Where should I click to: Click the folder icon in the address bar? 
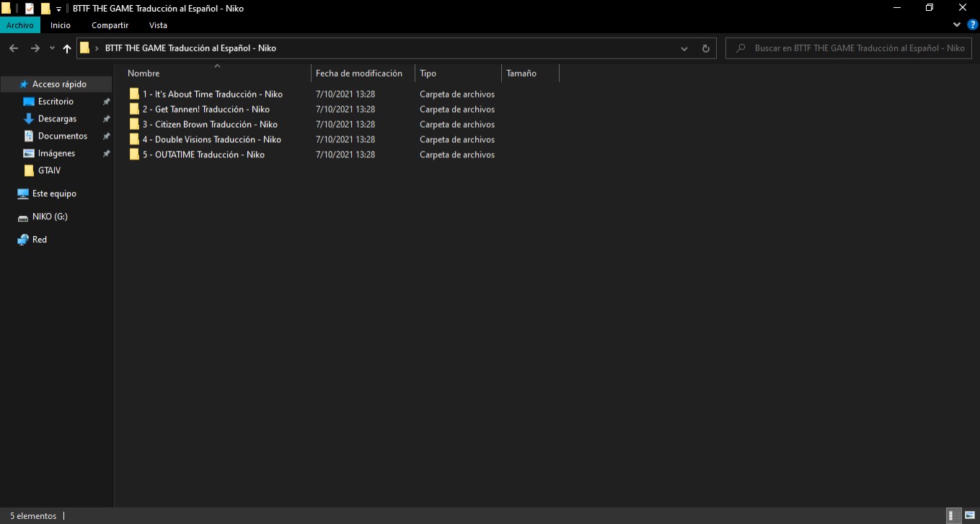point(85,48)
